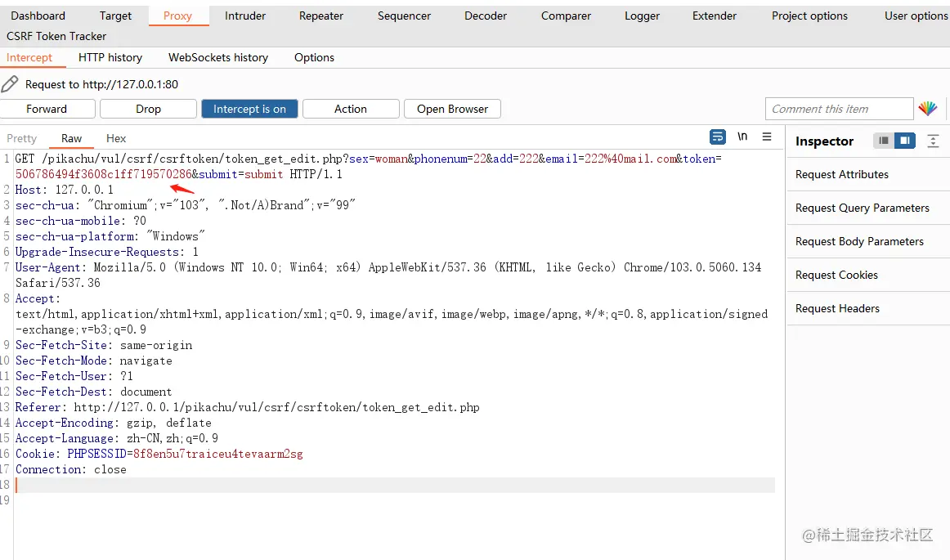Select Raw editor view
950x560 pixels.
(71, 139)
